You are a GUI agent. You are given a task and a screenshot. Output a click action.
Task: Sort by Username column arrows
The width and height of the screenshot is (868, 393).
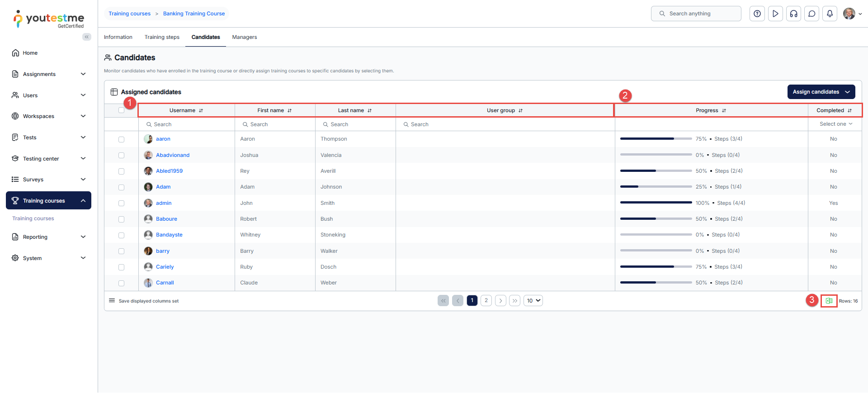201,111
